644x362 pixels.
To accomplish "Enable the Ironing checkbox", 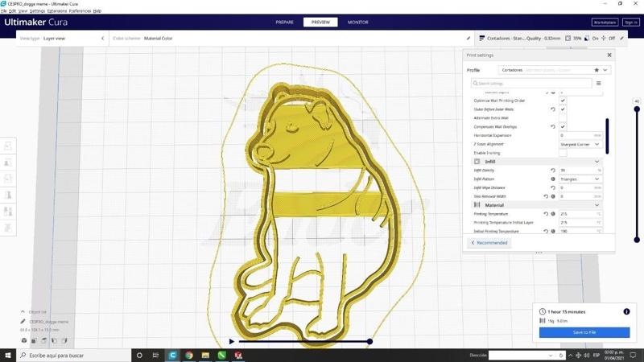I will click(x=563, y=153).
